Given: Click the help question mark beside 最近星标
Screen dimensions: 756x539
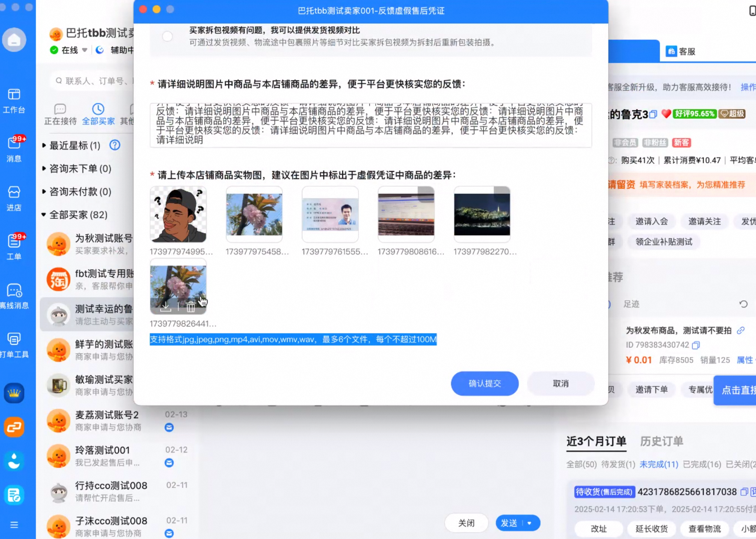Looking at the screenshot, I should [x=115, y=145].
